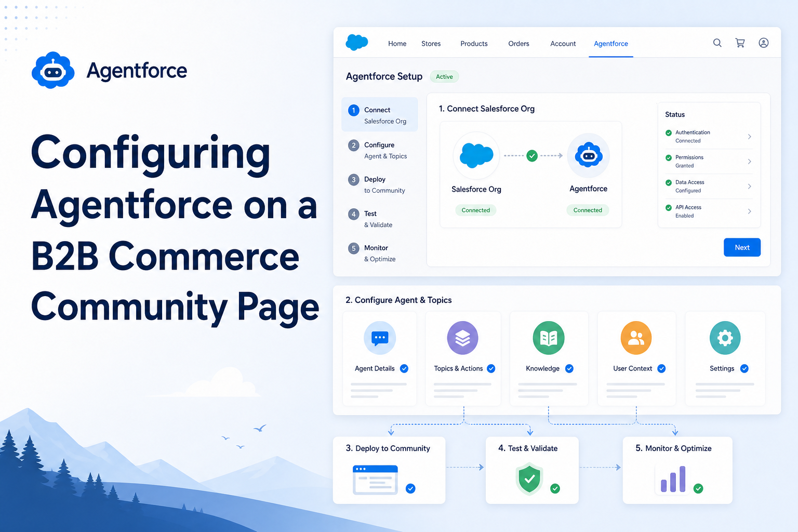
Task: Expand the Authentication status row chevron
Action: tap(749, 137)
